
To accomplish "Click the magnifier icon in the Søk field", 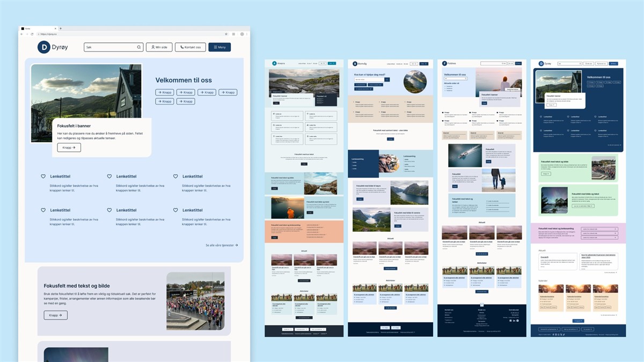I will click(x=138, y=47).
